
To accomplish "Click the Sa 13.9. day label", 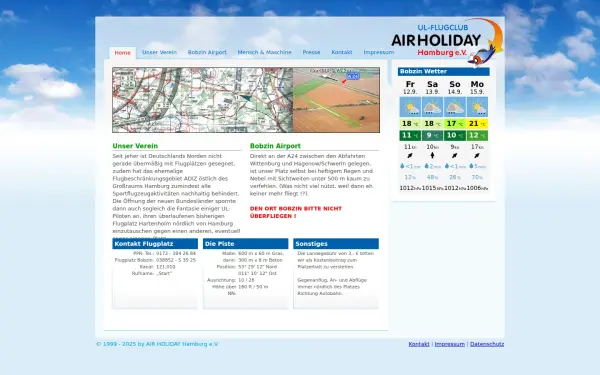I will (x=432, y=88).
